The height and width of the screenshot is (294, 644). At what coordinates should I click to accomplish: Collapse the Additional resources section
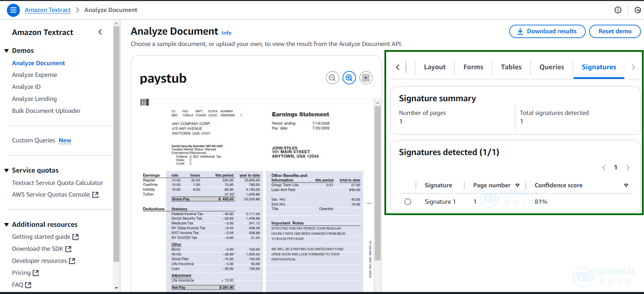[x=7, y=225]
